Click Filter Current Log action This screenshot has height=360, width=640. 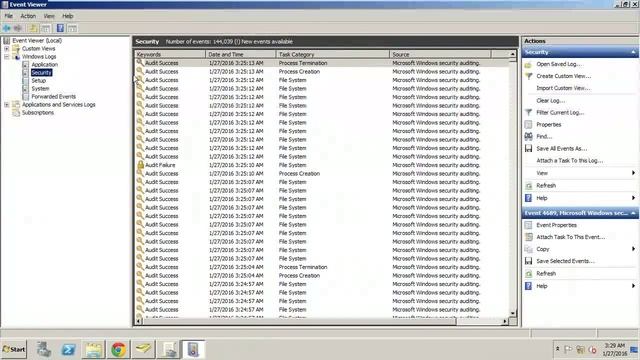point(560,112)
